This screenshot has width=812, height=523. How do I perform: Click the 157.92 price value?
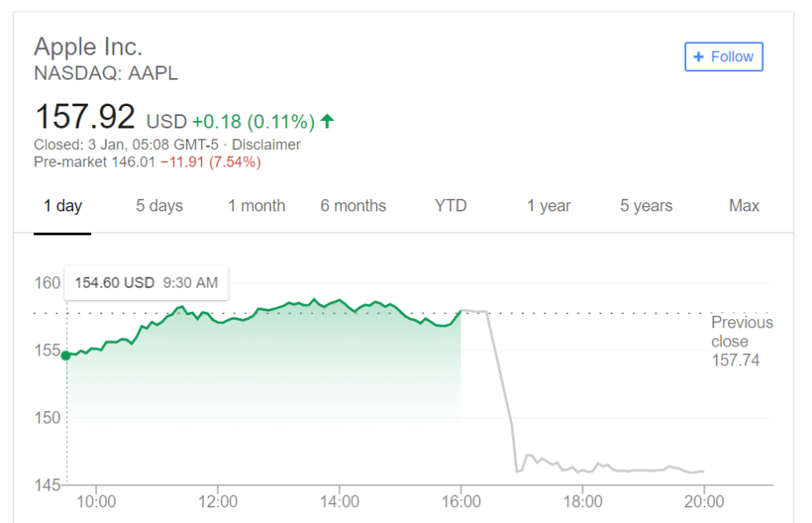[x=85, y=117]
